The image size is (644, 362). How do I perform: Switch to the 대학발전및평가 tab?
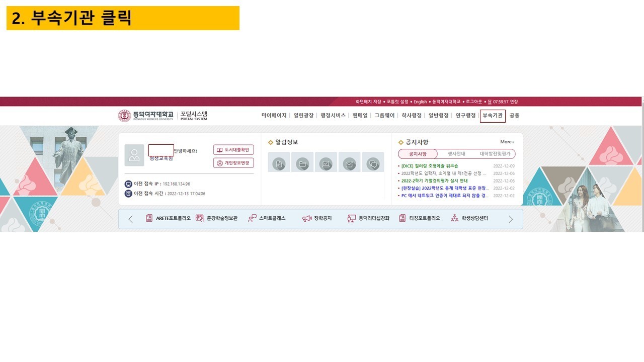(x=495, y=154)
